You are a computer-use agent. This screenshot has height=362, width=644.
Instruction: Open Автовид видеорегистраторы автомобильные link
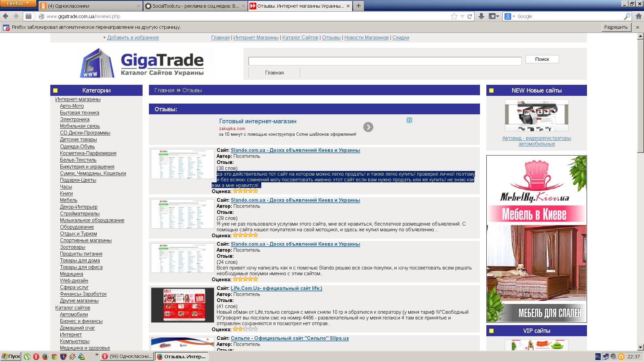(x=537, y=141)
